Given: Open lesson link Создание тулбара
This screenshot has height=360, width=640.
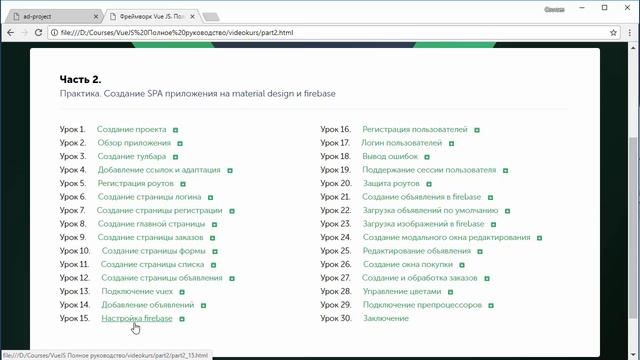Looking at the screenshot, I should [x=131, y=156].
